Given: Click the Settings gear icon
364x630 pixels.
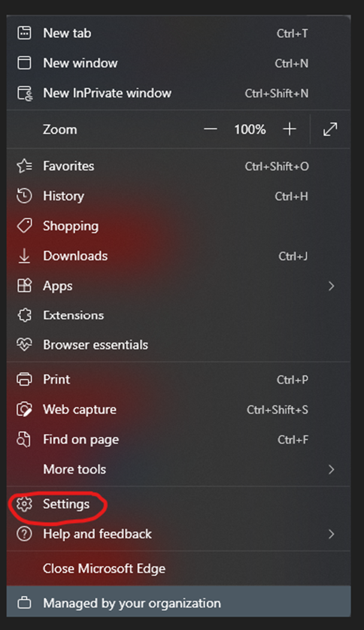Looking at the screenshot, I should (24, 504).
